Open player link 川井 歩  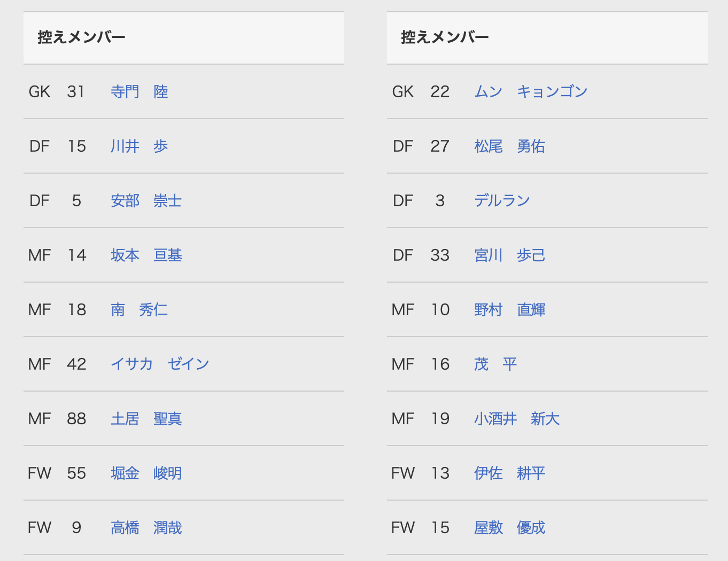pyautogui.click(x=140, y=146)
